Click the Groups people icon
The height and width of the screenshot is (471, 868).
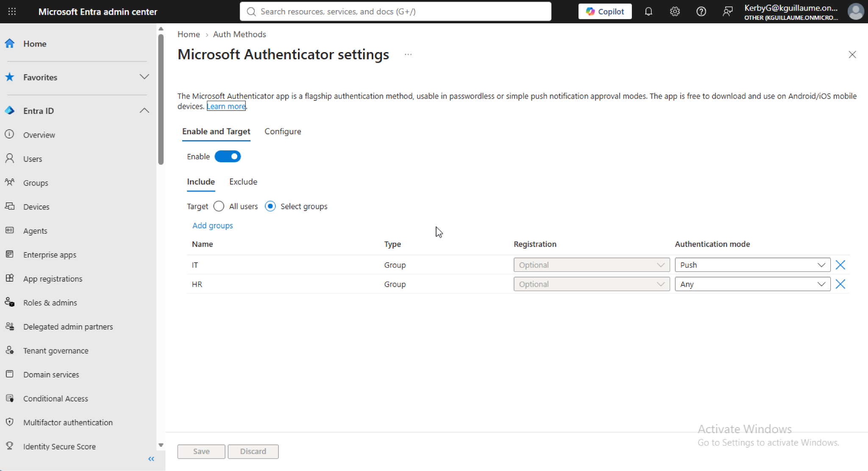(x=10, y=183)
